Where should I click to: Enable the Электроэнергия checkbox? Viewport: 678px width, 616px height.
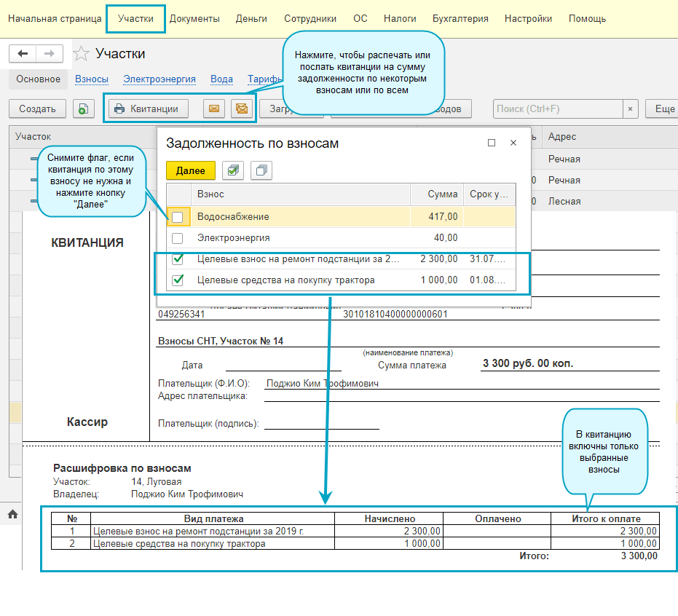[x=178, y=238]
